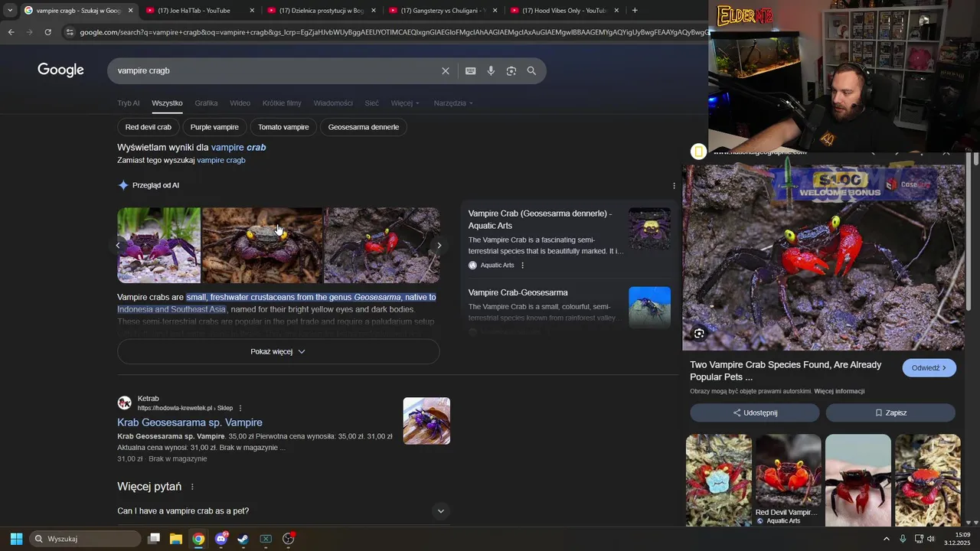Open Steam from taskbar
The image size is (980, 551).
243,539
